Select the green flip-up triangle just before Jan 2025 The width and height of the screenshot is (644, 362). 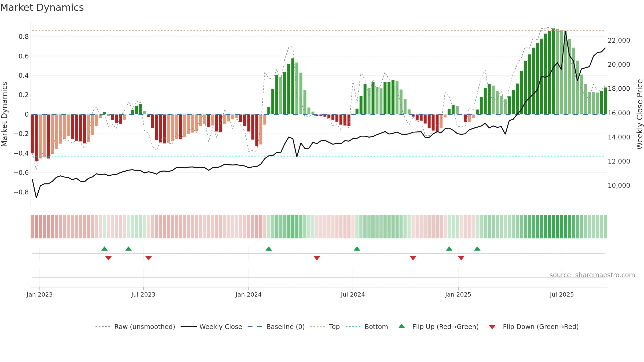point(449,249)
